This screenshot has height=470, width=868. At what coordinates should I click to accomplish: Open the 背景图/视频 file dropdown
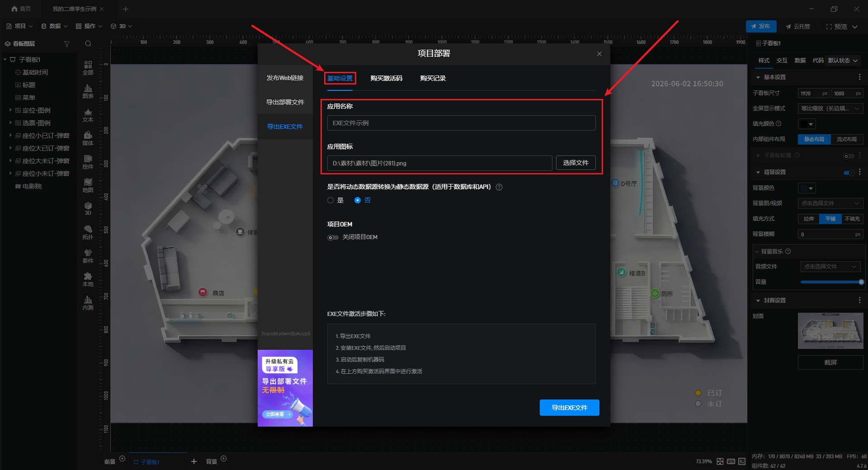[x=830, y=203]
